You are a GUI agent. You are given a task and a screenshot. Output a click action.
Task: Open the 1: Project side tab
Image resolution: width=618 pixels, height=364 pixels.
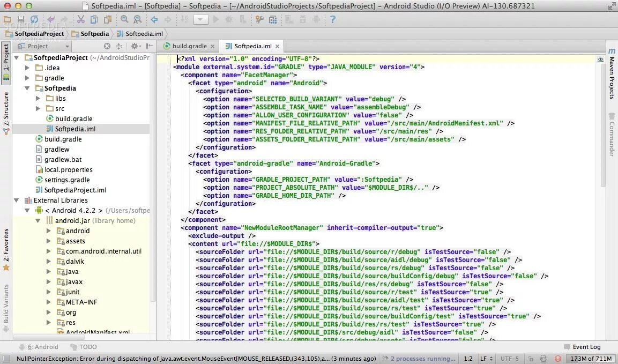click(6, 62)
